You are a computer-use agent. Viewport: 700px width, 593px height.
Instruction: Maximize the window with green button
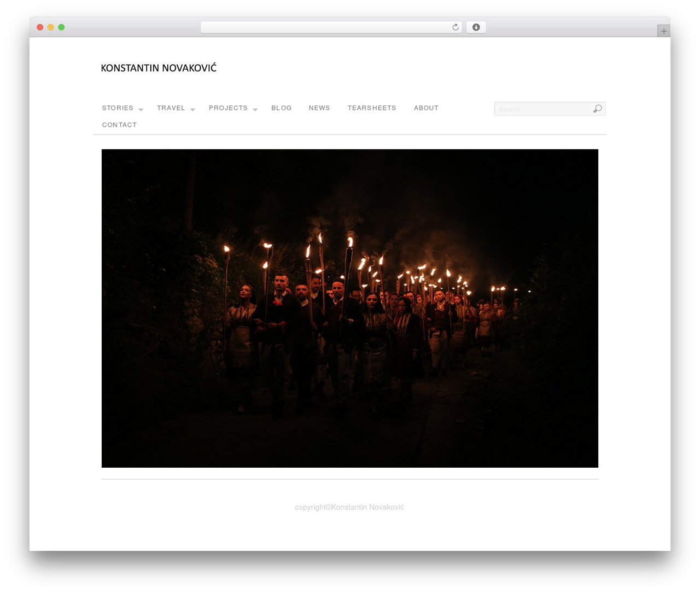tap(61, 27)
